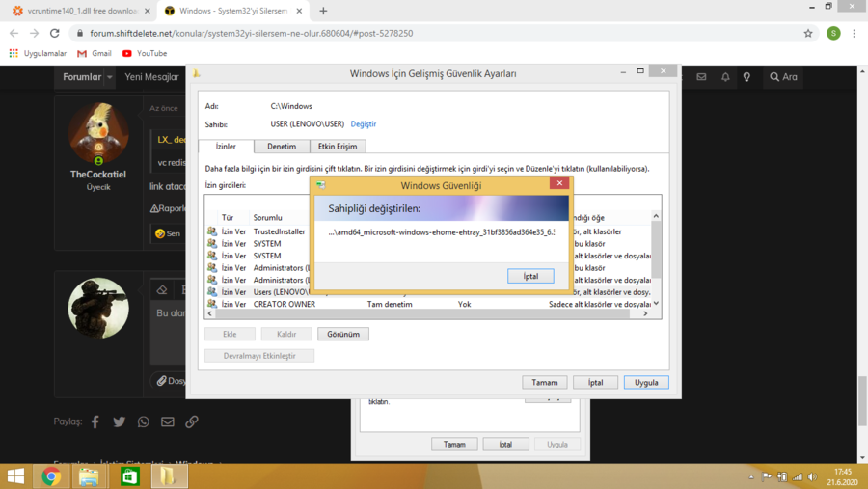Open the Gmail bookmark
Image resolution: width=868 pixels, height=489 pixels.
(x=95, y=53)
